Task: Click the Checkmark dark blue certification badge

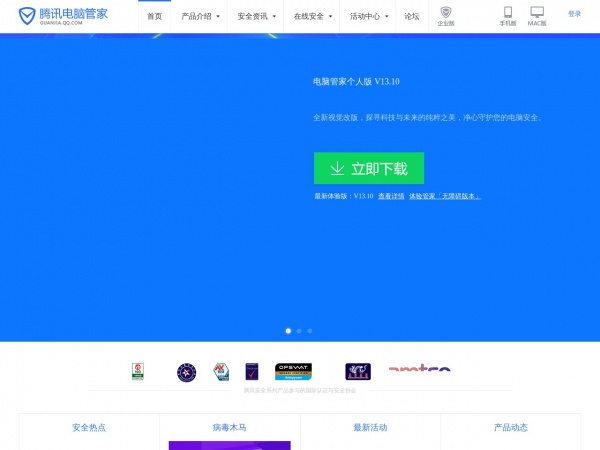Action: click(x=252, y=372)
